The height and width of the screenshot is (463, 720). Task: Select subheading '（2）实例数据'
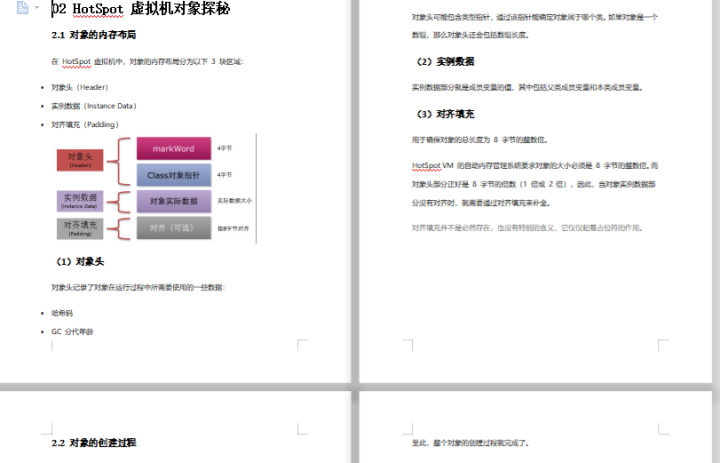445,62
